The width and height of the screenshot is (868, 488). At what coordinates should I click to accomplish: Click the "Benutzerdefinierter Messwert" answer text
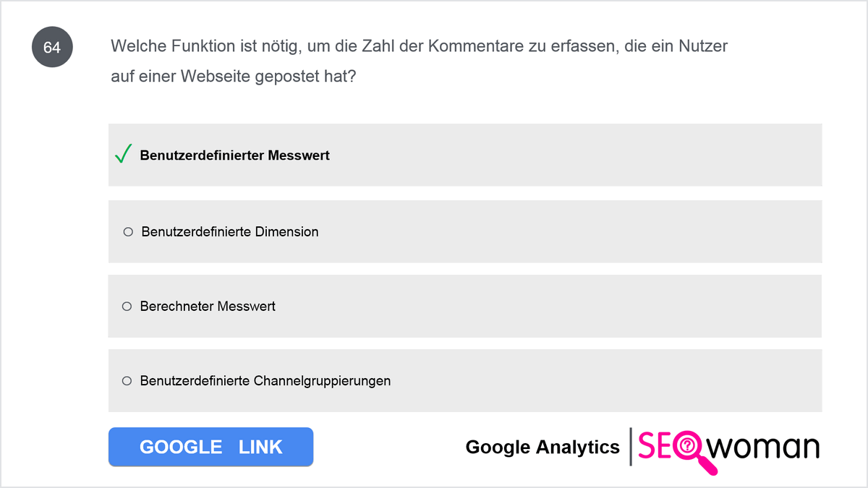point(234,155)
